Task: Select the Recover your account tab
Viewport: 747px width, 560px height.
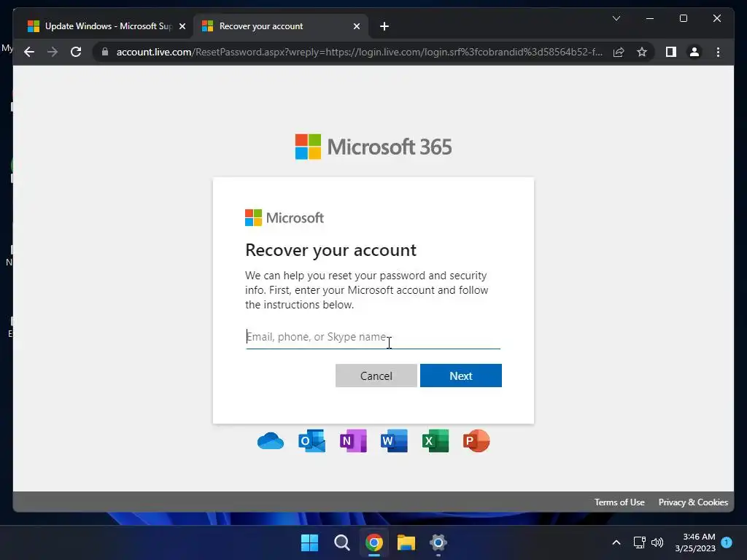Action: [280, 26]
